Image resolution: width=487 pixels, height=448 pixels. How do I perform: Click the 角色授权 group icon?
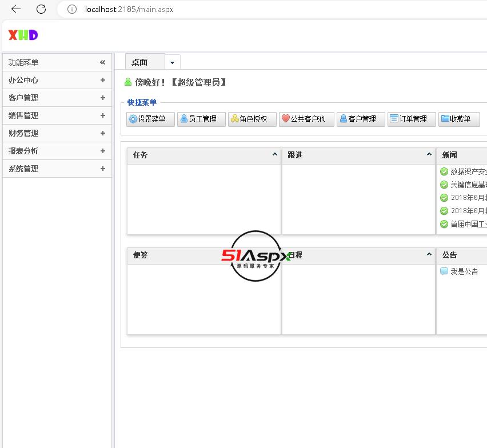234,119
